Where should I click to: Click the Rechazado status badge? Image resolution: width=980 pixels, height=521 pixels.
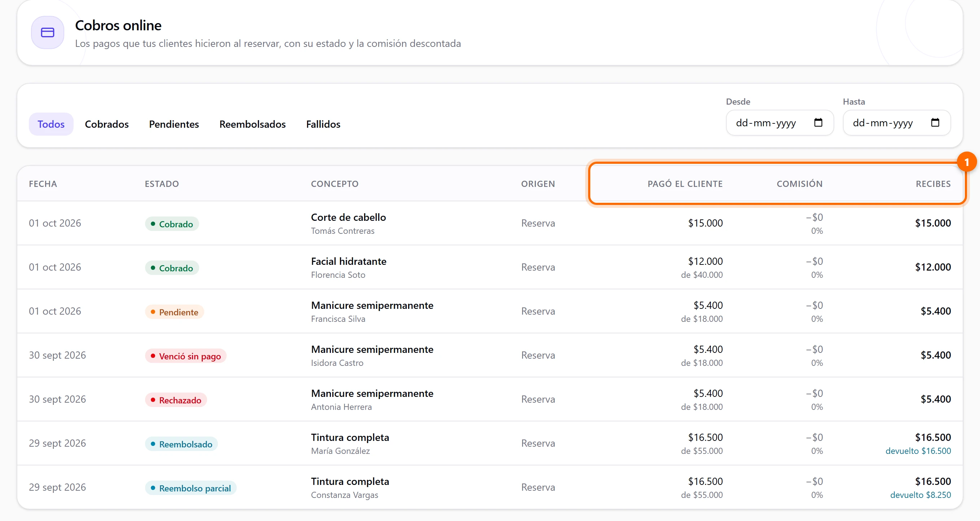click(x=176, y=400)
